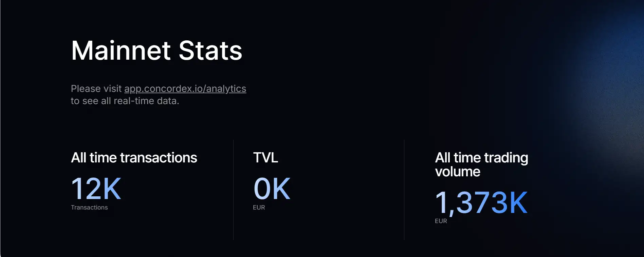Click the word 'volume' in trading heading

click(458, 172)
